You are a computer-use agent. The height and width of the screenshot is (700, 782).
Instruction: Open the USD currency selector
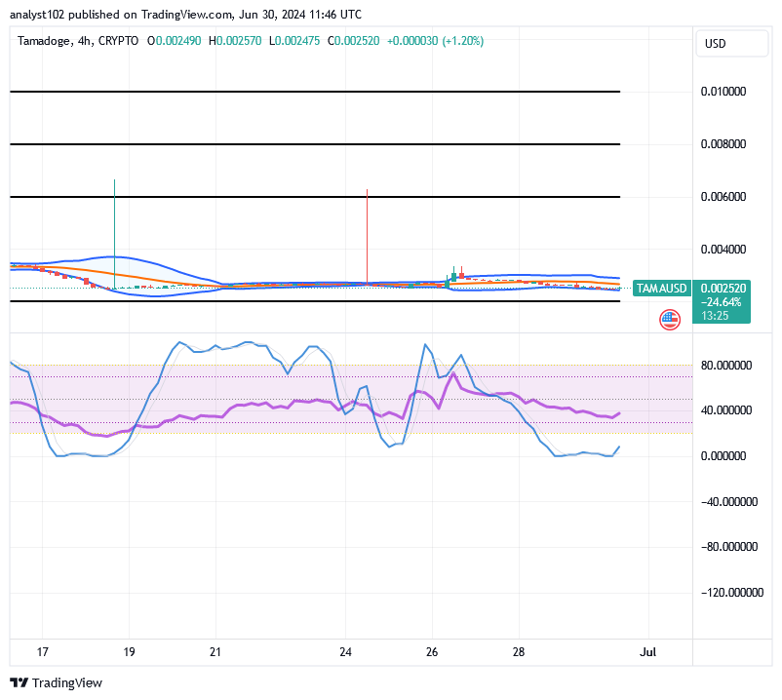click(731, 43)
